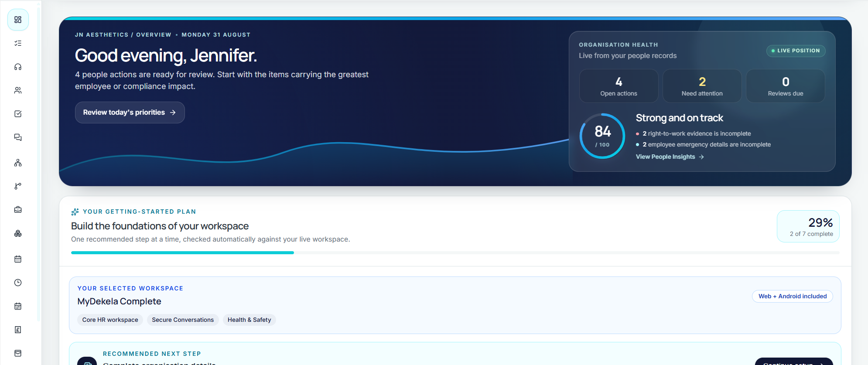The height and width of the screenshot is (365, 868).
Task: Open the headset support sidebar icon
Action: (x=18, y=67)
